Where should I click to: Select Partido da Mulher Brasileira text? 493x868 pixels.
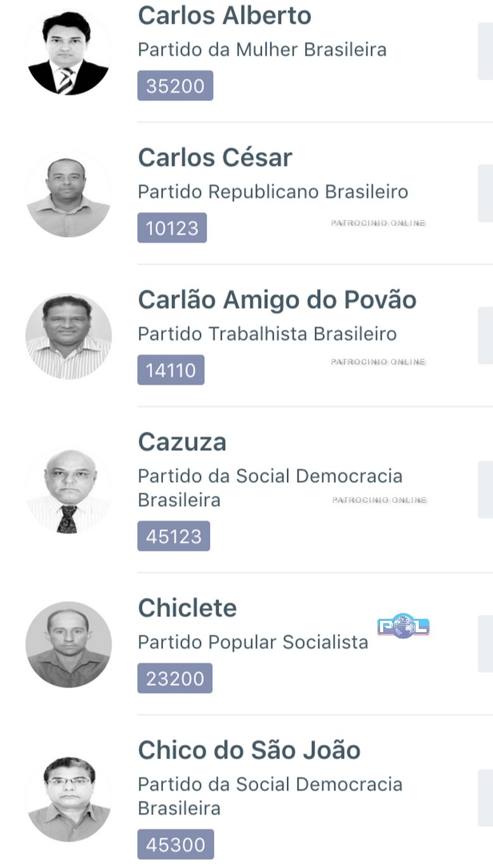[x=262, y=49]
